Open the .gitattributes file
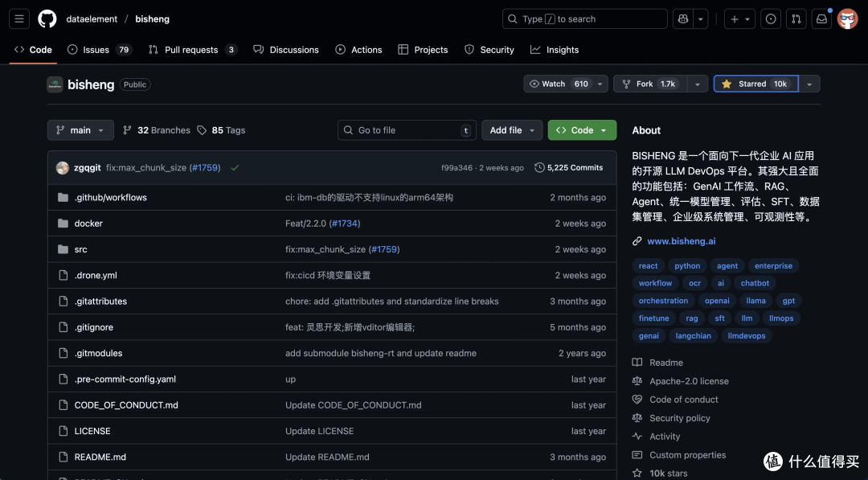The width and height of the screenshot is (868, 480). click(100, 302)
